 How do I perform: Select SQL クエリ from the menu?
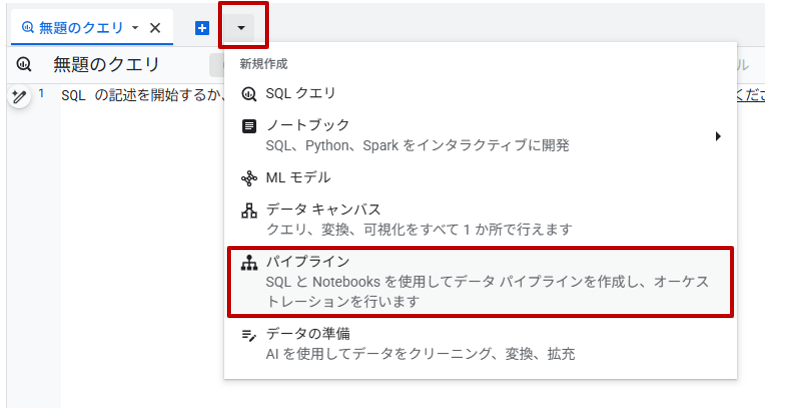click(301, 94)
